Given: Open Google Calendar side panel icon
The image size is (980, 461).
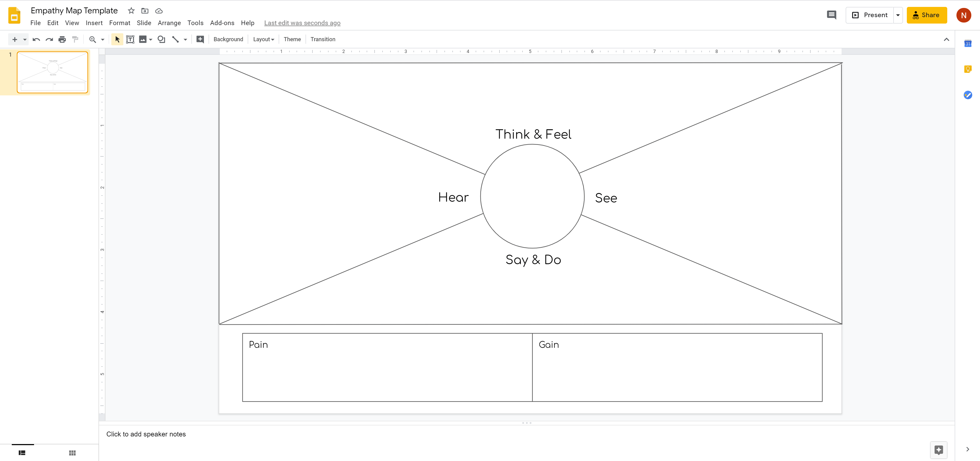Looking at the screenshot, I should (968, 44).
